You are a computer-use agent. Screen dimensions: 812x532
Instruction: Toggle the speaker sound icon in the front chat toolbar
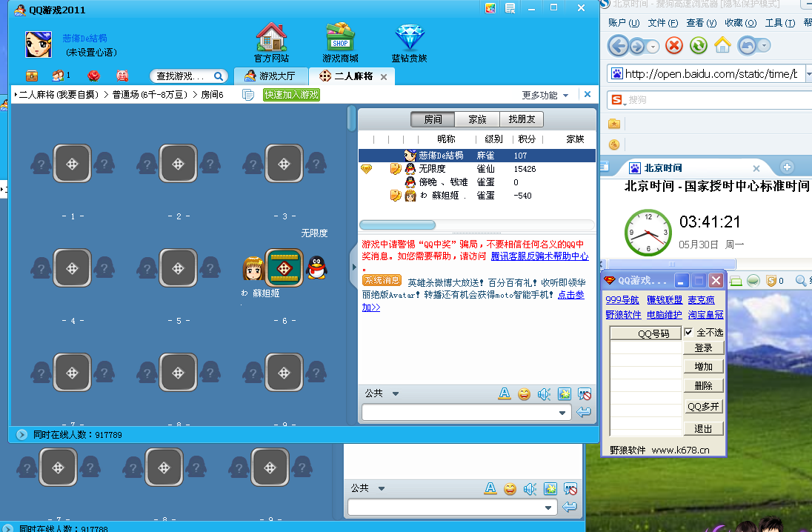pyautogui.click(x=544, y=394)
